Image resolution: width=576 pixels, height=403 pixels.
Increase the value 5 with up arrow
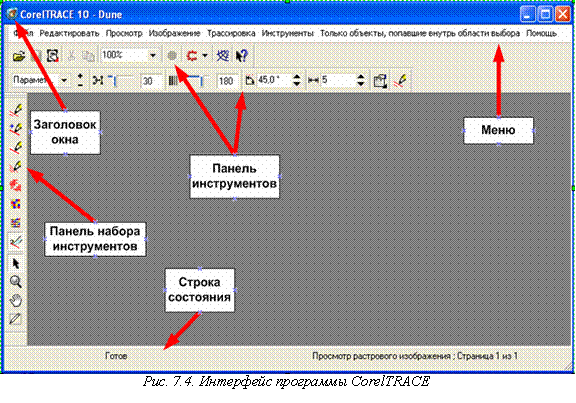[x=361, y=76]
